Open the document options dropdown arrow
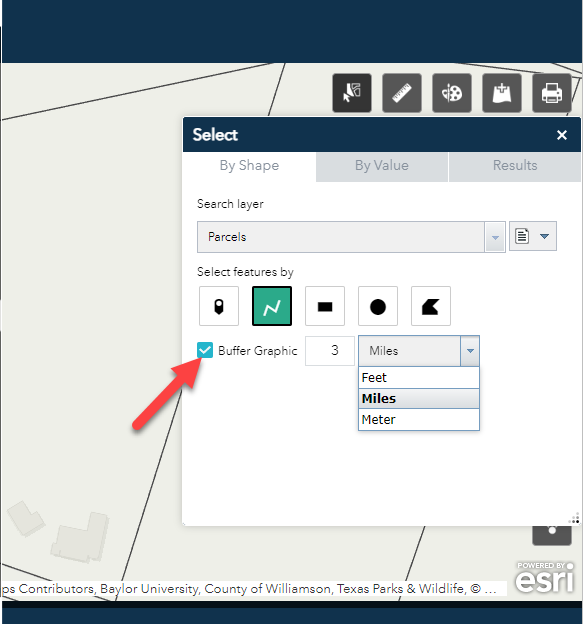The height and width of the screenshot is (624, 583). point(544,236)
